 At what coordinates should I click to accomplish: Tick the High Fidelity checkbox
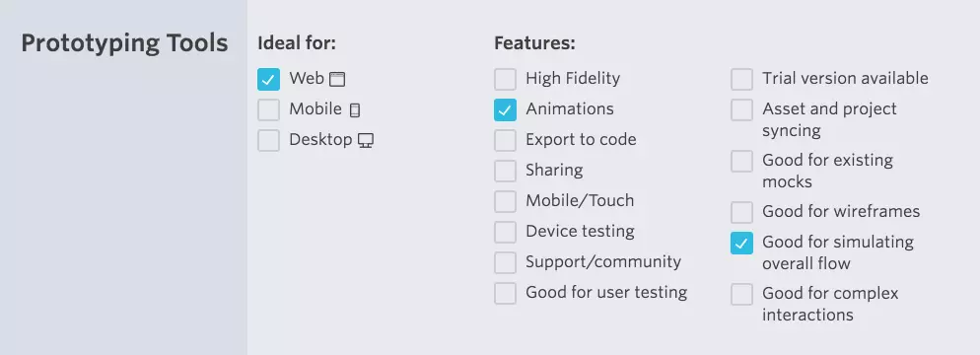506,79
